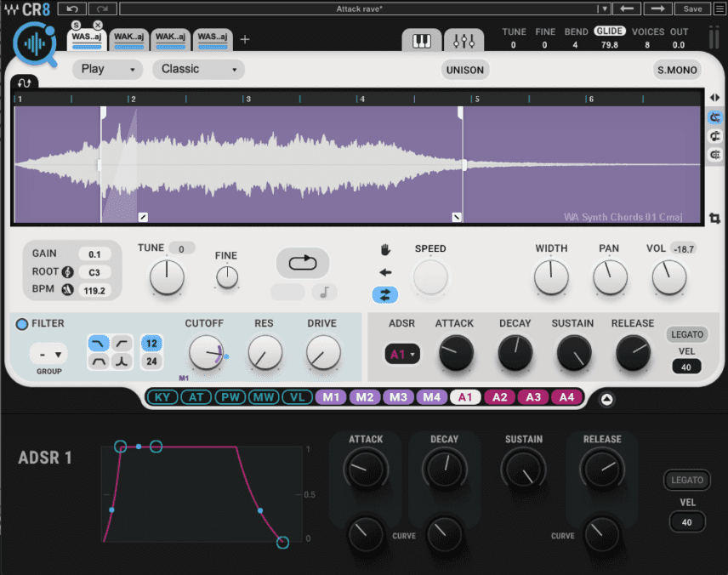Toggle the S.MONO button
728x575 pixels.
(677, 70)
